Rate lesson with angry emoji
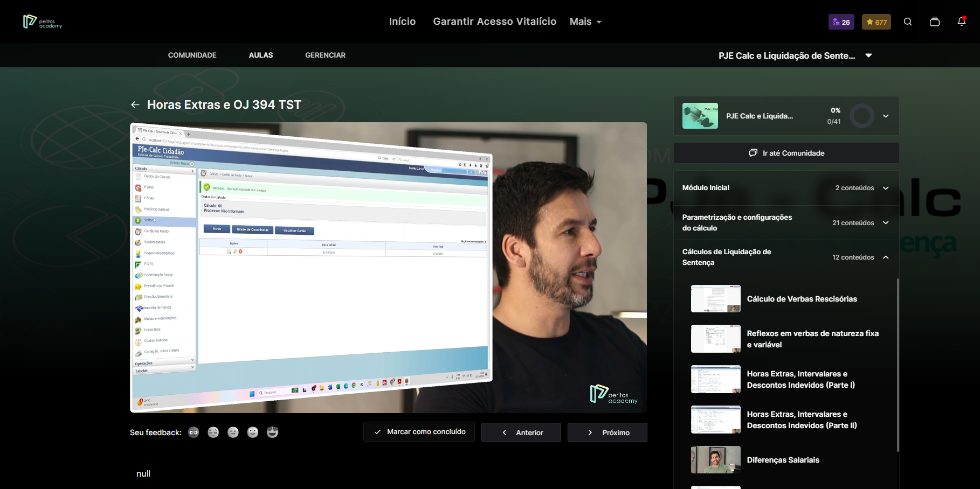The height and width of the screenshot is (489, 980). [194, 432]
